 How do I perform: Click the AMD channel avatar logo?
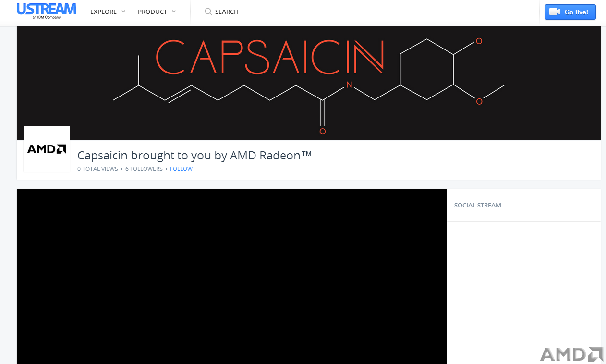47,149
